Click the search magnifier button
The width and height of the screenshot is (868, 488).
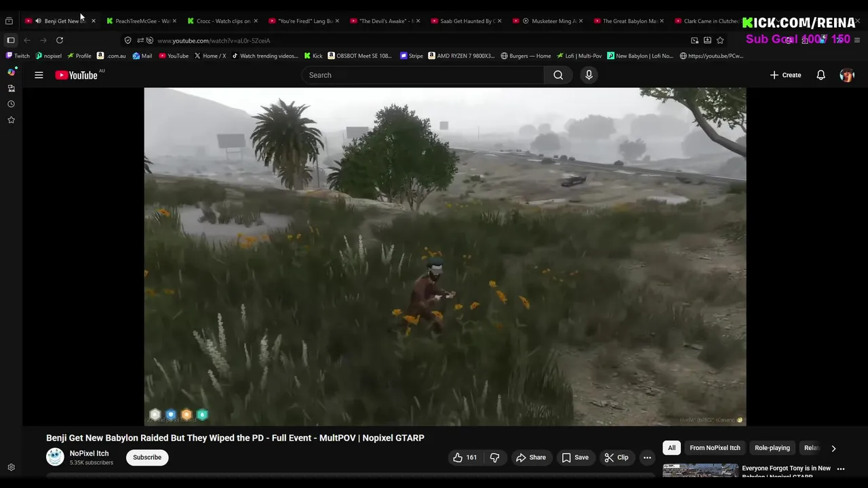(558, 75)
